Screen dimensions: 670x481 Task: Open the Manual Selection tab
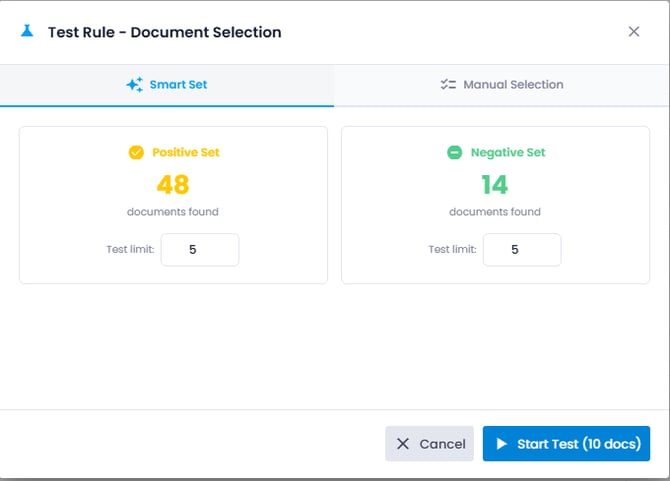(x=502, y=85)
